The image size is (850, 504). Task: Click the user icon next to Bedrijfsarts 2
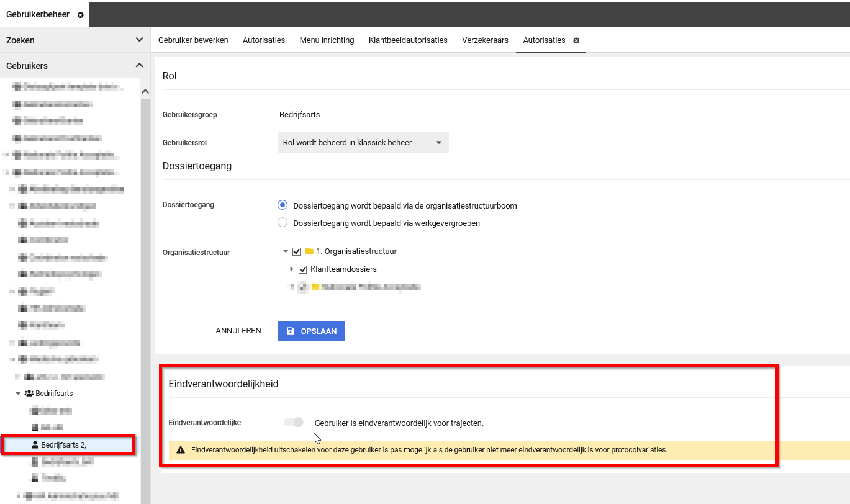35,444
